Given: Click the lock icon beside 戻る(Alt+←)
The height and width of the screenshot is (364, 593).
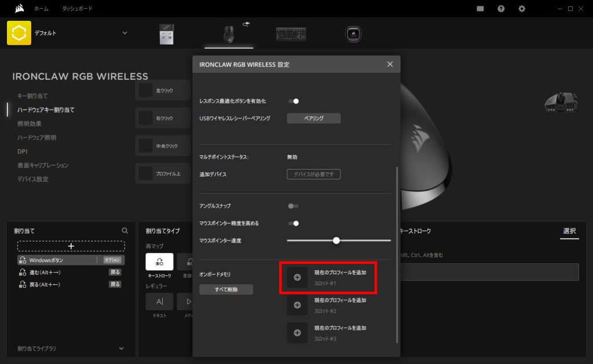Looking at the screenshot, I should pyautogui.click(x=23, y=284).
